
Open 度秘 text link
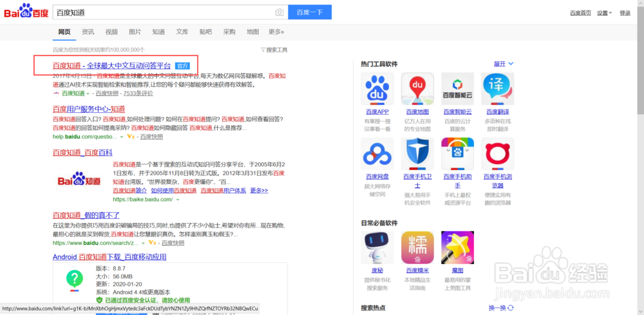pyautogui.click(x=377, y=270)
